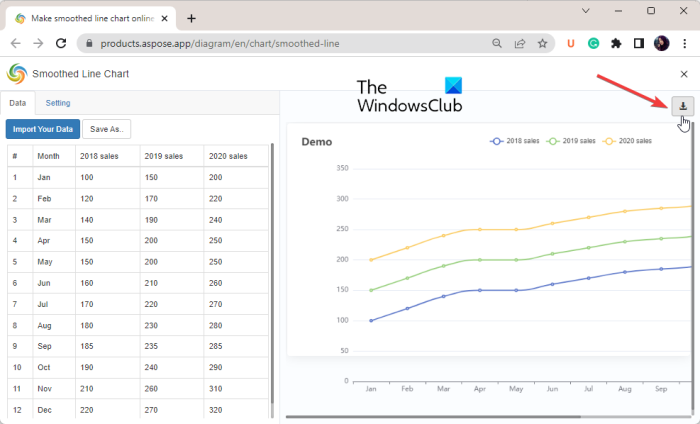
Task: Click the chart horizontal scrollbar
Action: [433, 417]
